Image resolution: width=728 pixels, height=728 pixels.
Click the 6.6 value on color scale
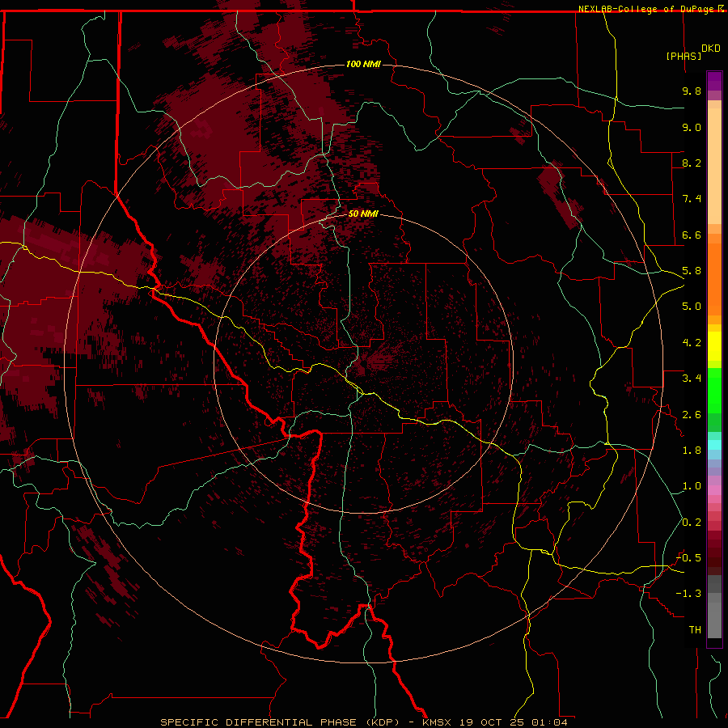tap(692, 235)
